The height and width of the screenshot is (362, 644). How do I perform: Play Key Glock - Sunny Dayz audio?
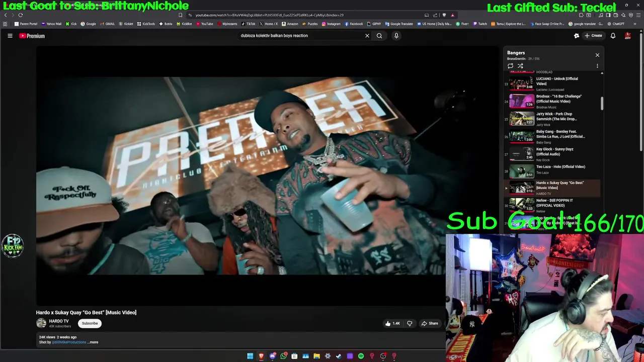(x=552, y=154)
